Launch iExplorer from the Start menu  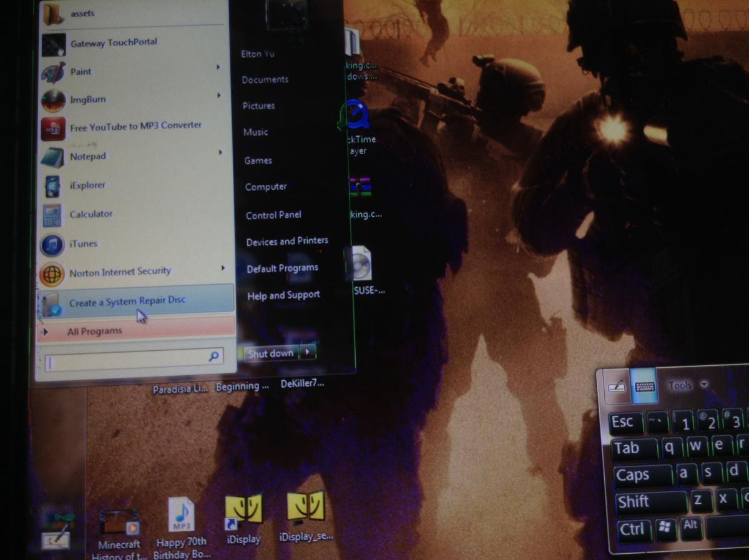pos(132,185)
